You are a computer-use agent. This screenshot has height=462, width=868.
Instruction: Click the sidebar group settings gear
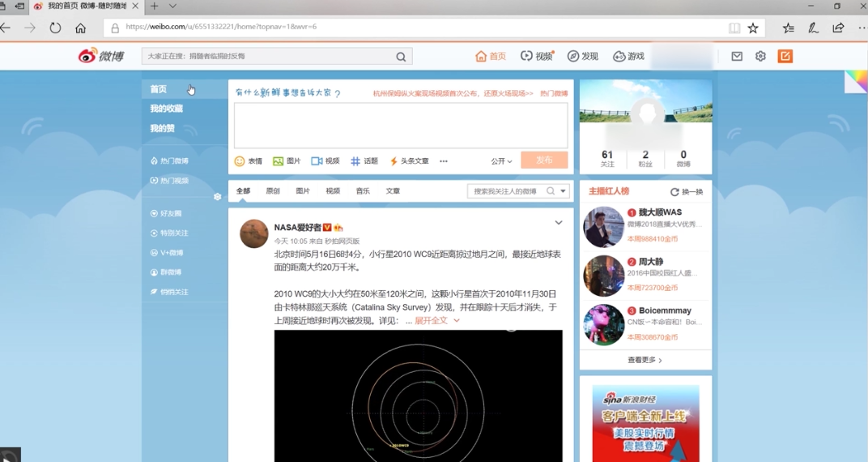click(x=218, y=197)
